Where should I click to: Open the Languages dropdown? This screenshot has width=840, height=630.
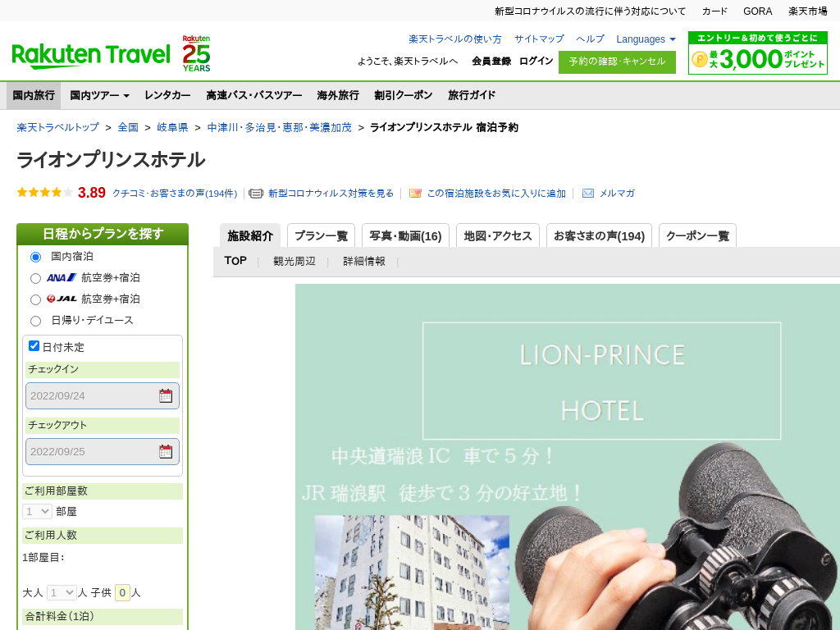pyautogui.click(x=646, y=39)
